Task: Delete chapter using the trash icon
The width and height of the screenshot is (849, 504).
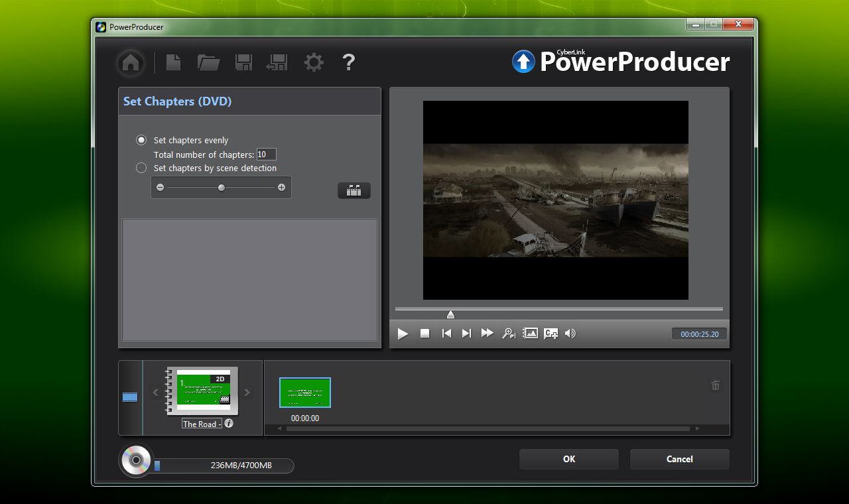Action: tap(716, 385)
